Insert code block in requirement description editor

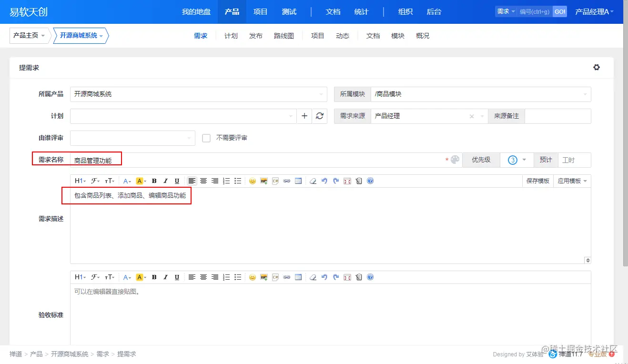275,181
